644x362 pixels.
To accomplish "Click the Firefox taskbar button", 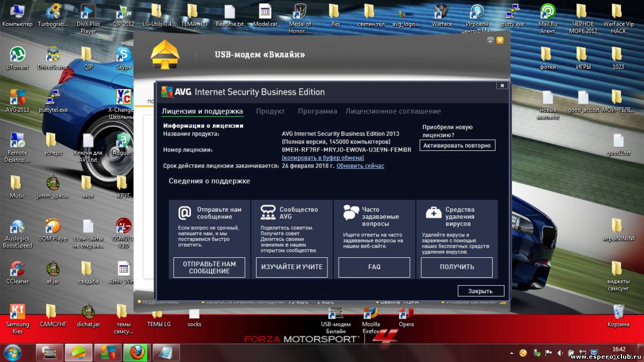I will (137, 352).
